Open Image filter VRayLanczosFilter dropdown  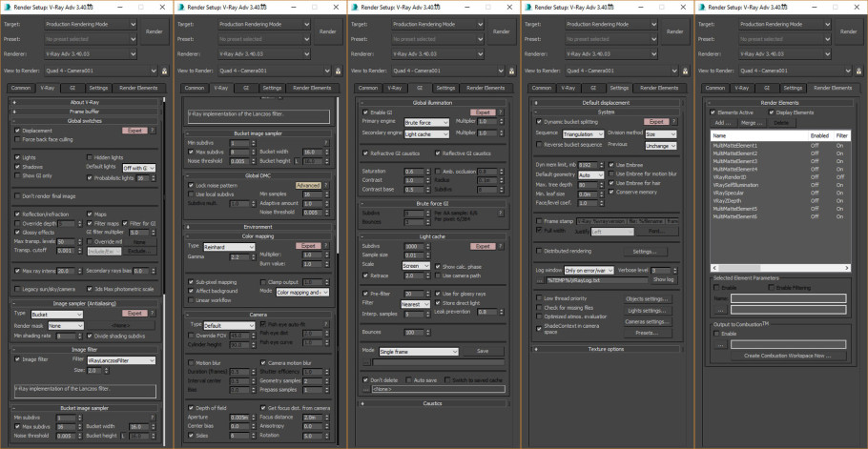pos(121,360)
